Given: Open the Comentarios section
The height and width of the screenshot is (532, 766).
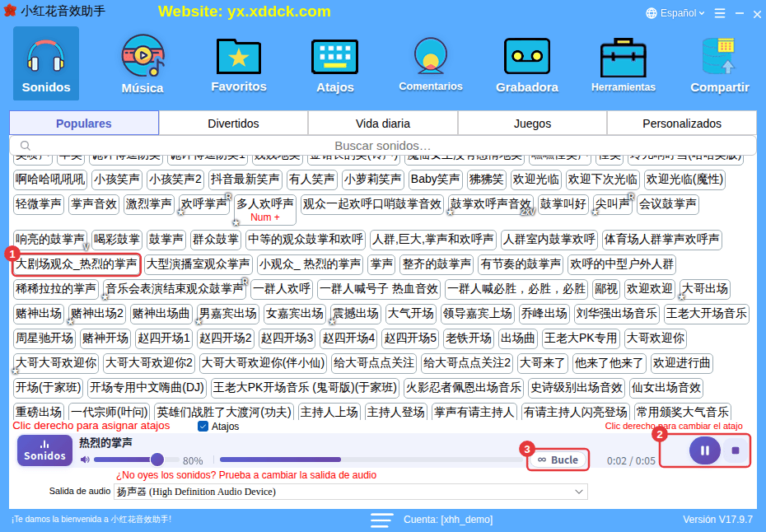Looking at the screenshot, I should [x=431, y=63].
